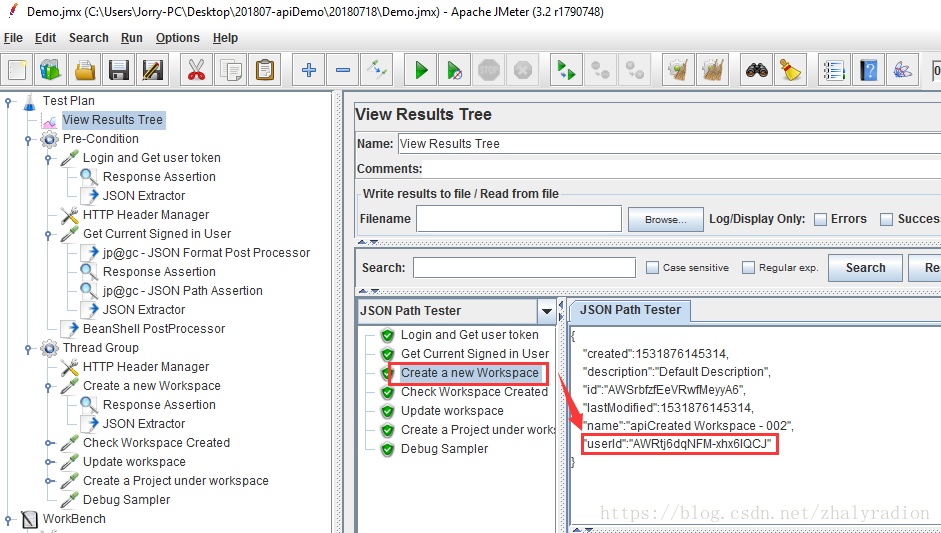941x533 pixels.
Task: Open the JSON Path Tester renderer dropdown
Action: coord(546,311)
